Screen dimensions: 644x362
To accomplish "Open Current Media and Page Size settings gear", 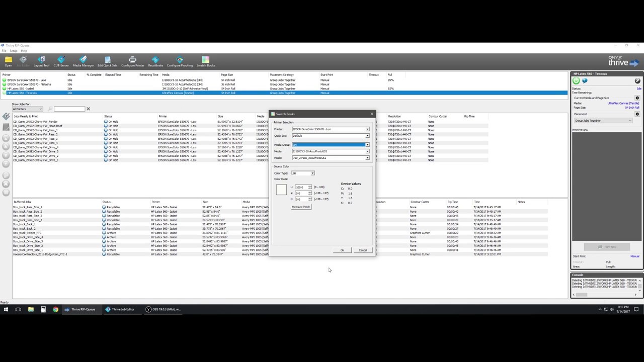I will [637, 98].
